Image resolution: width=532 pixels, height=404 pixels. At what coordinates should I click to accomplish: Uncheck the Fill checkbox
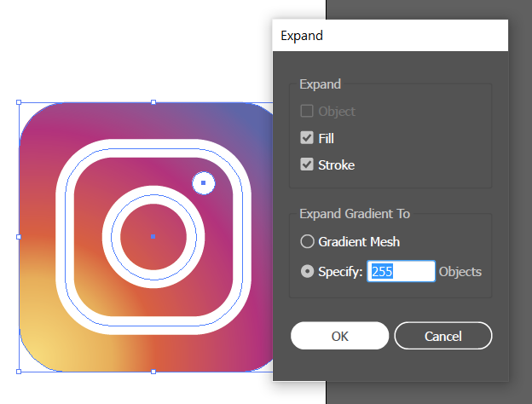click(x=307, y=138)
